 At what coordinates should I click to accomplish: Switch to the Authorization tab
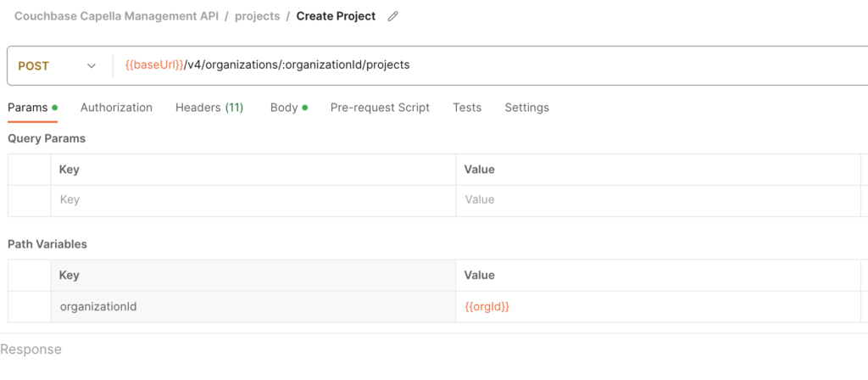click(116, 108)
